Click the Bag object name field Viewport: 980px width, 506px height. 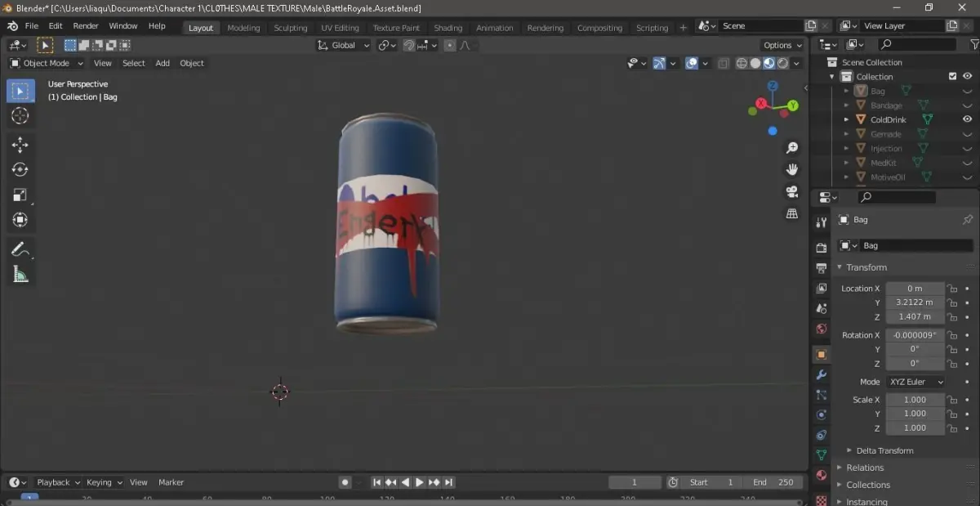915,245
